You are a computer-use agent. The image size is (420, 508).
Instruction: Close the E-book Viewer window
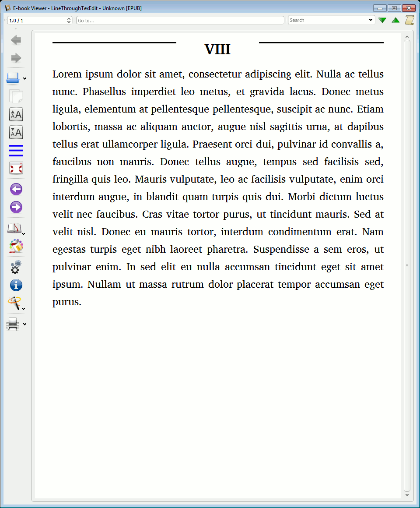pos(409,8)
